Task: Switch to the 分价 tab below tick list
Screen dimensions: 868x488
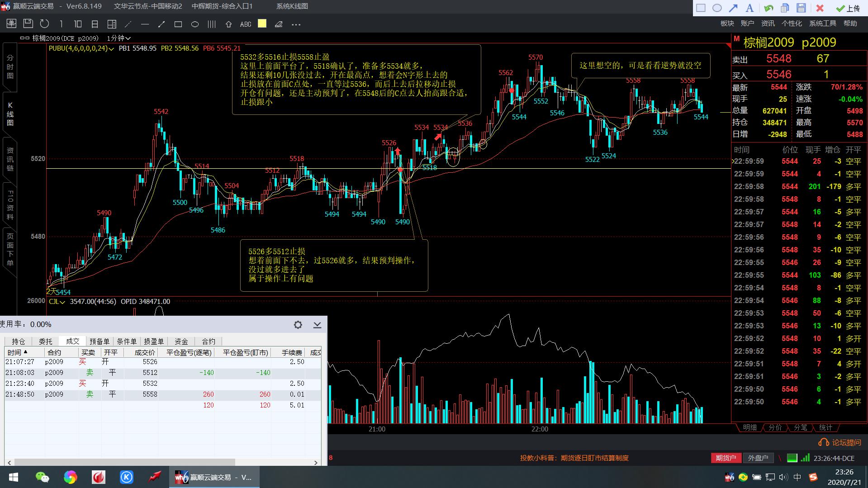Action: 775,427
